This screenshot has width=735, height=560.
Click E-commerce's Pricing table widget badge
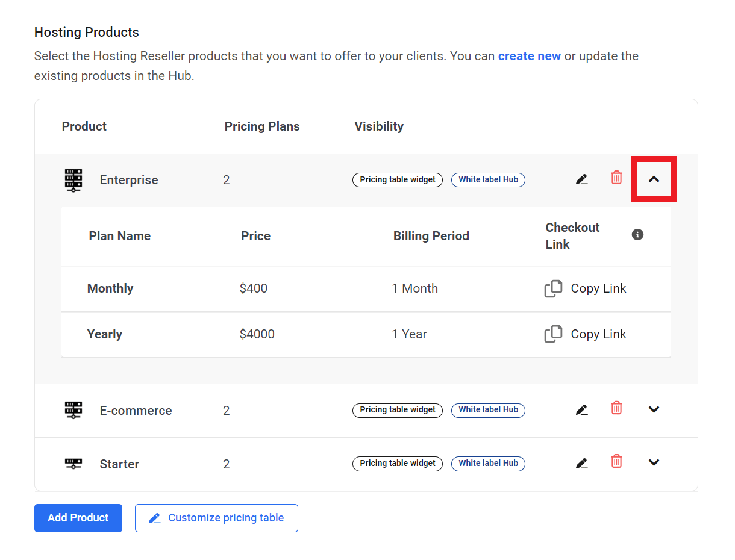pyautogui.click(x=398, y=410)
